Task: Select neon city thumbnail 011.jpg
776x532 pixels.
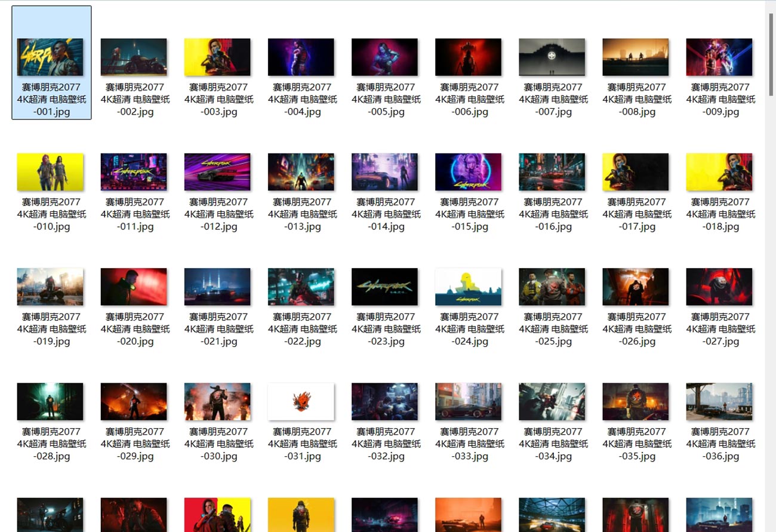Action: pyautogui.click(x=134, y=172)
